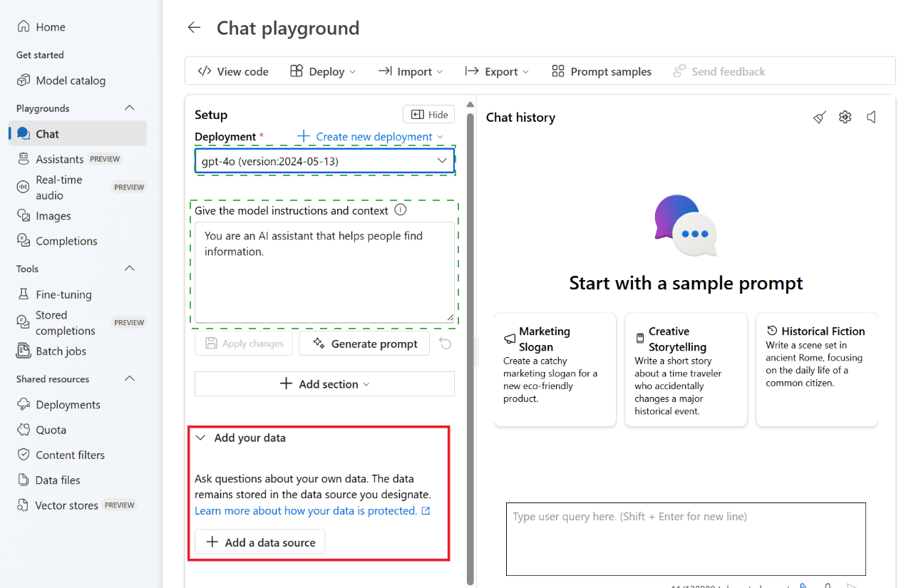Click into the user query text box

tap(685, 539)
